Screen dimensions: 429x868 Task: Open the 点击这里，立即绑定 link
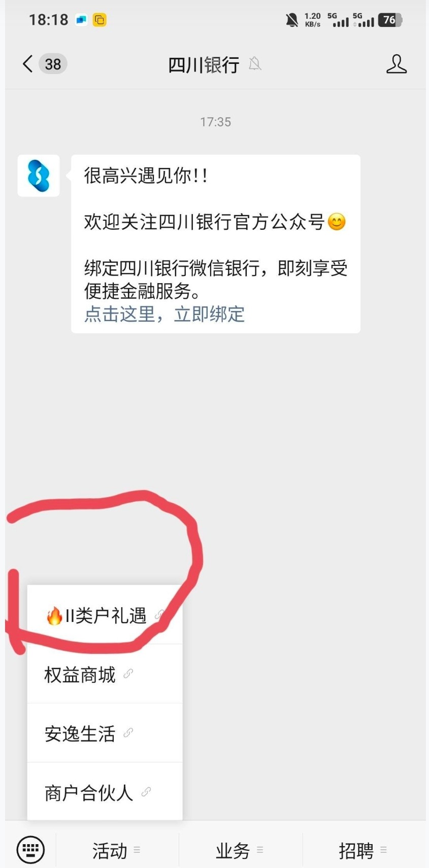(x=164, y=315)
